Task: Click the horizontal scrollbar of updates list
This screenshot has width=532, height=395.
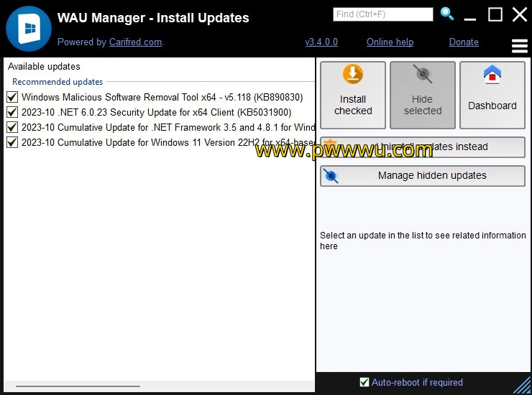Action: click(78, 386)
